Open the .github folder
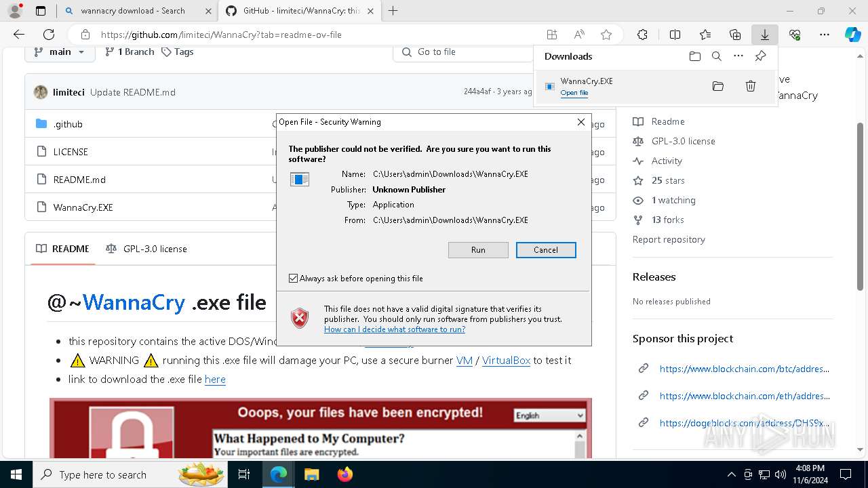Viewport: 868px width, 488px height. click(x=68, y=124)
